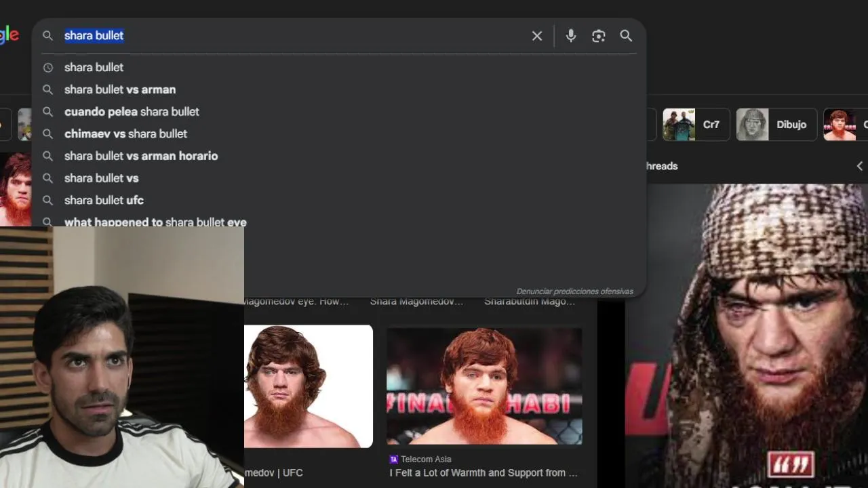Viewport: 868px width, 488px height.
Task: Open fighter image on white background
Action: 309,386
